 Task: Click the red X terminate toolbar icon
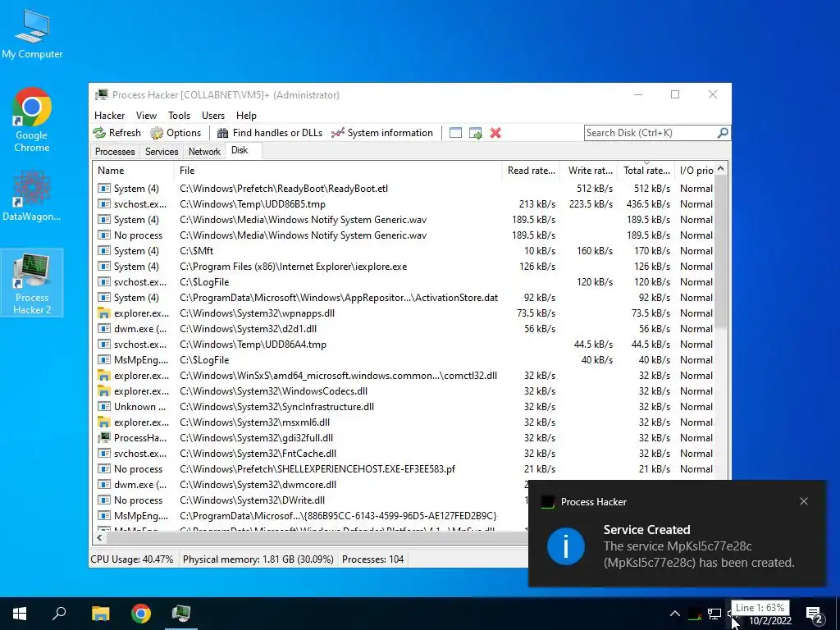(x=495, y=133)
